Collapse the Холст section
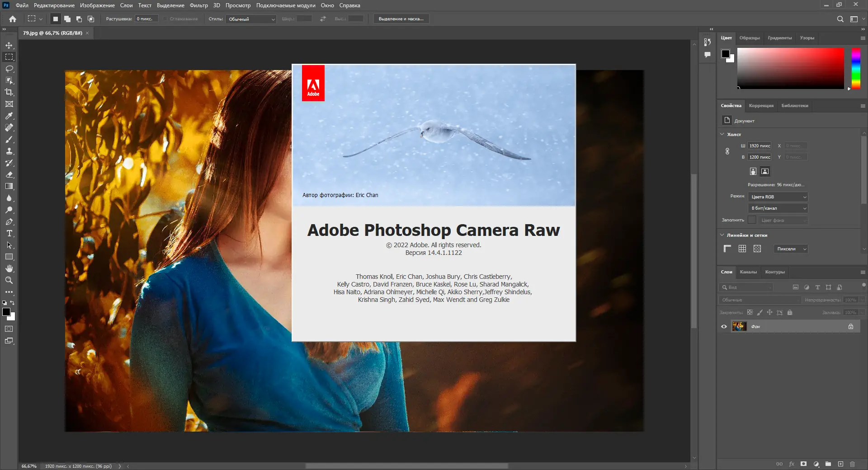This screenshot has height=470, width=868. click(722, 134)
